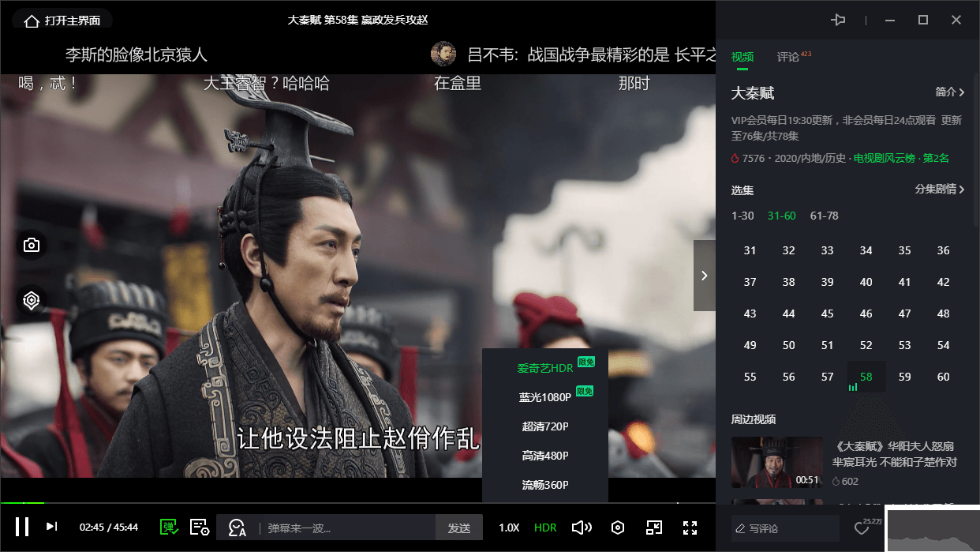Screen dimensions: 980x552
Task: Toggle danmaku bullet comments on or off
Action: pos(169,527)
